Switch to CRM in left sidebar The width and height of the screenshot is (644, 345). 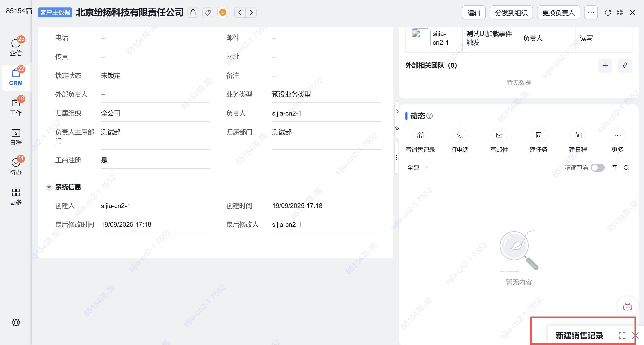point(16,78)
